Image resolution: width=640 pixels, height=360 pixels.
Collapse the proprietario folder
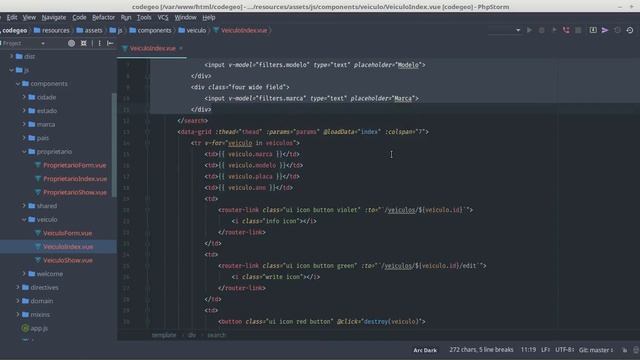[24, 151]
